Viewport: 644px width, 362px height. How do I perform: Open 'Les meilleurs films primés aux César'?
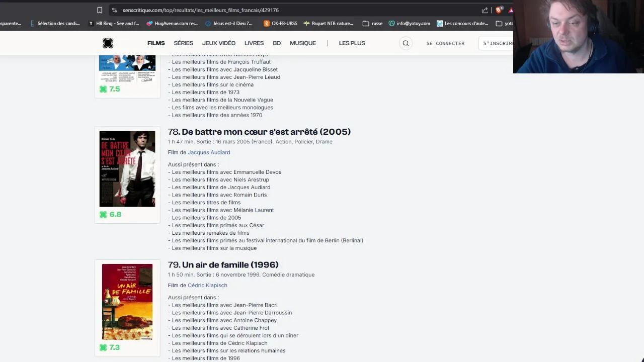(218, 225)
